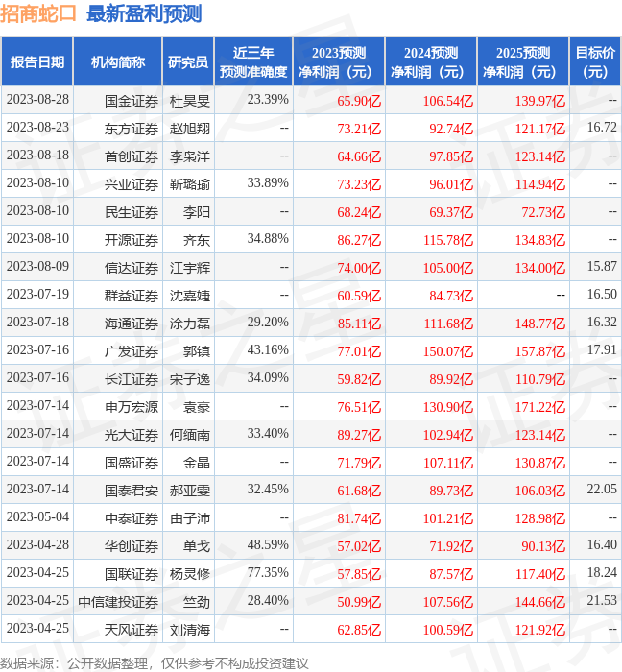Click accuracy value 33.89%

point(268,183)
